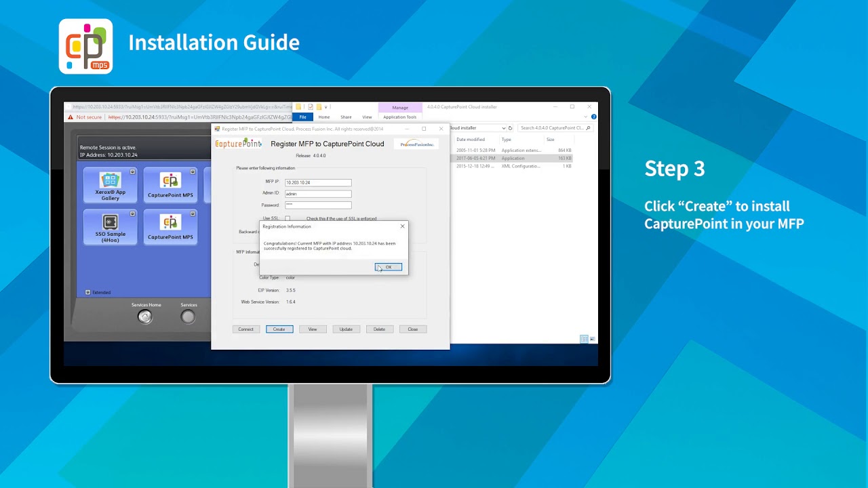
Task: Click the CapturePoint MPS logo in guide header
Action: [86, 46]
